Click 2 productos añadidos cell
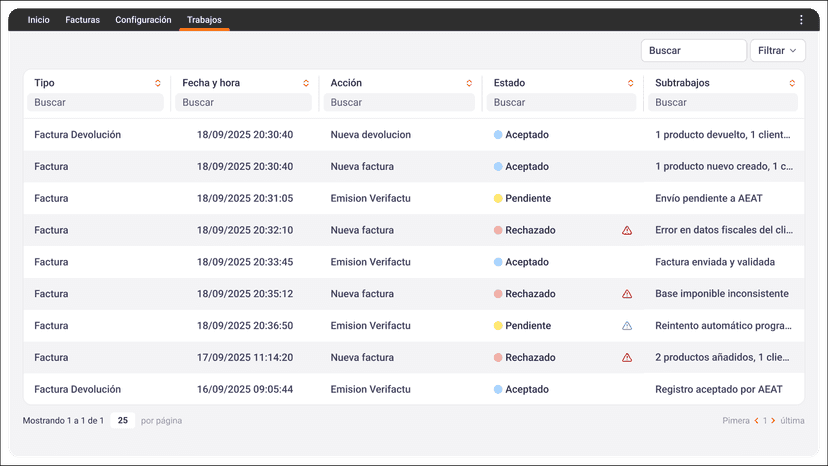This screenshot has height=466, width=828. (722, 358)
